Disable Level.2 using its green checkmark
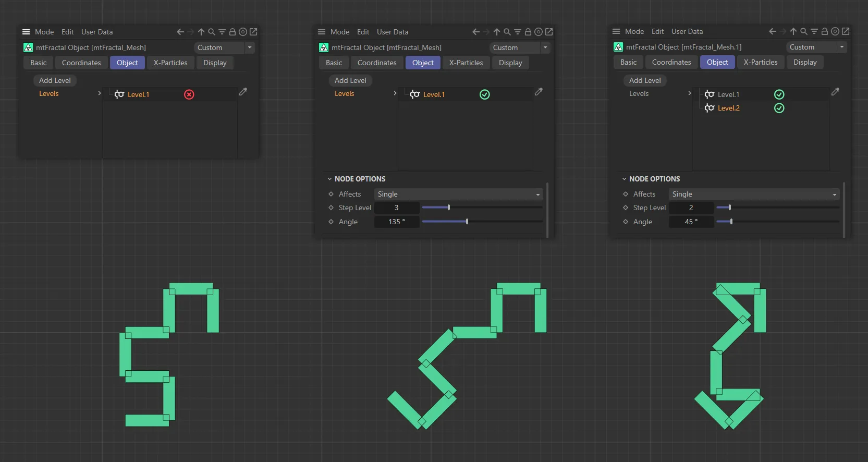This screenshot has height=462, width=868. [x=779, y=108]
